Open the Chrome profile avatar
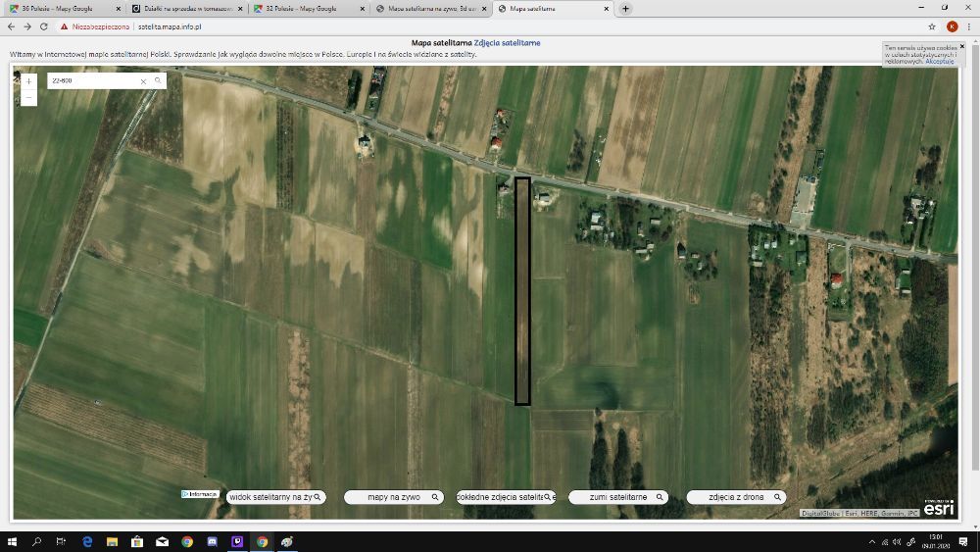Screen dimensions: 980x552 [x=952, y=26]
